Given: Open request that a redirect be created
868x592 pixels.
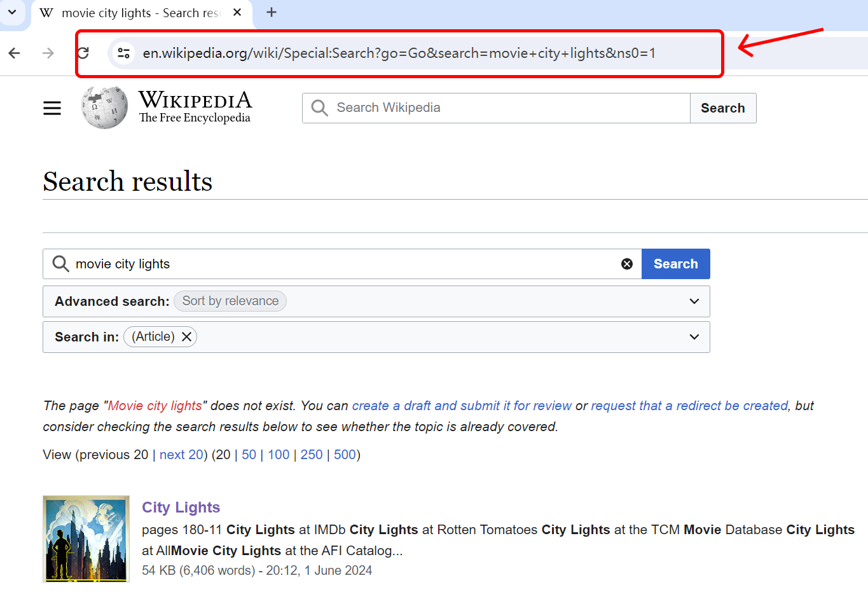Looking at the screenshot, I should point(689,406).
